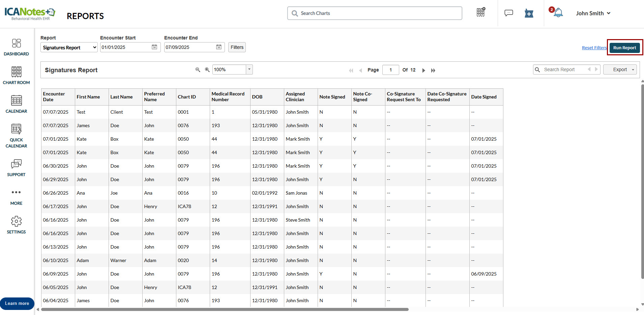Expand the John Smith user menu

(x=593, y=13)
